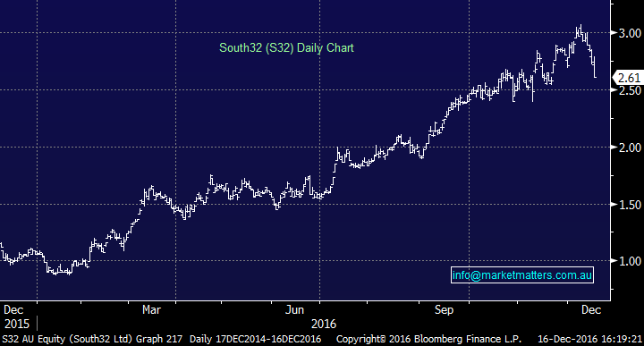This screenshot has height=346, width=644.
Task: Click S32 AU Equity (South32 Ltd) footer text
Action: click(67, 339)
